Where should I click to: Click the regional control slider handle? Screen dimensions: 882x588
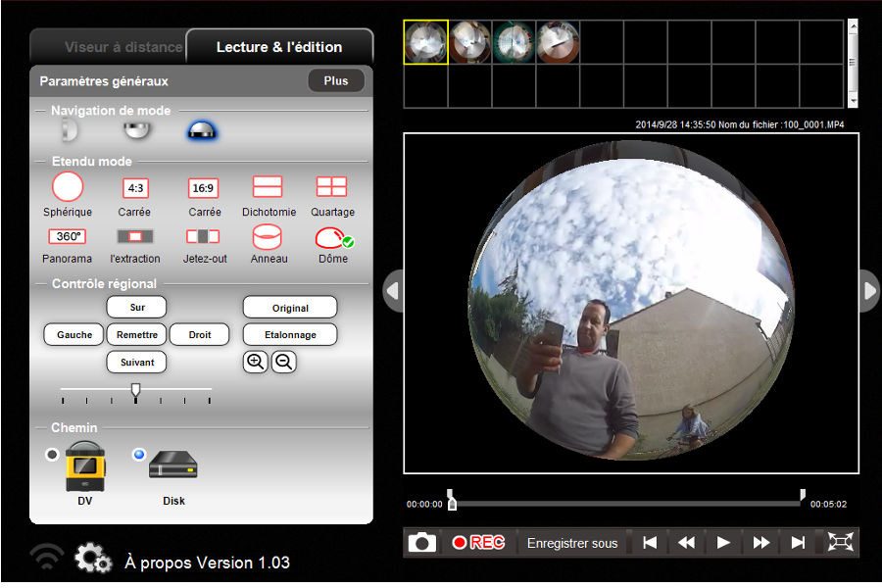[135, 390]
